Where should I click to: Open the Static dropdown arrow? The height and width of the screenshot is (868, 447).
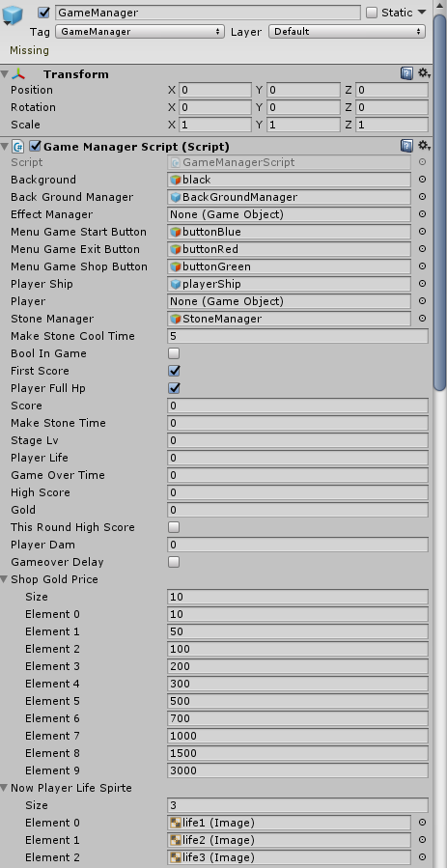pyautogui.click(x=422, y=13)
